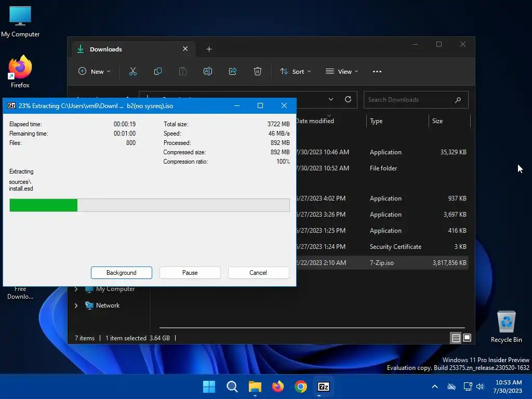
Task: Refresh the Downloads folder view
Action: pos(348,99)
